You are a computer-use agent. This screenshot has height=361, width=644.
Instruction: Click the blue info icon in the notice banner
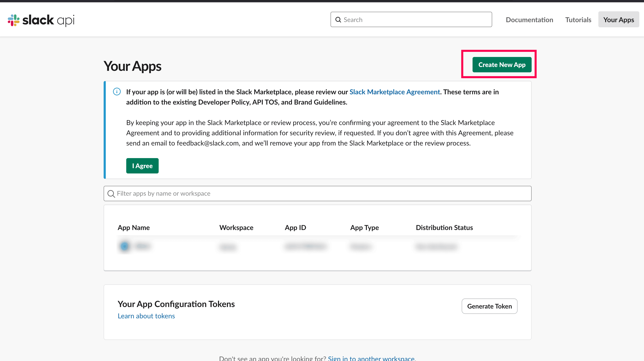[117, 92]
